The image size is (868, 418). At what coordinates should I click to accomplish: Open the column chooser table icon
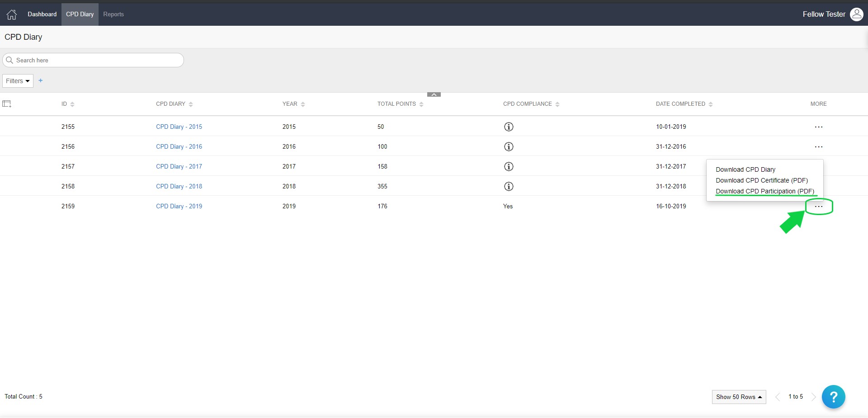pyautogui.click(x=7, y=104)
